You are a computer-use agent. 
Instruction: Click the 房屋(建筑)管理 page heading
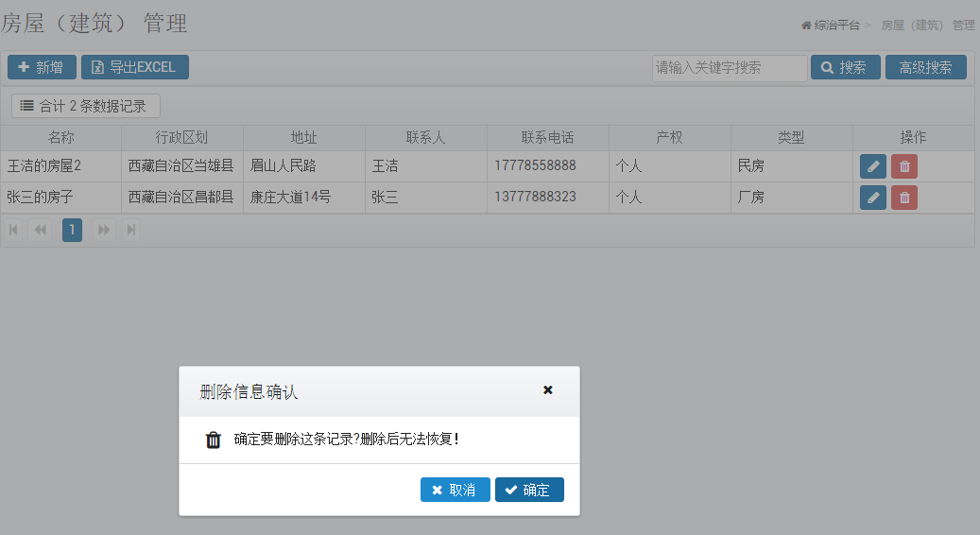pos(95,24)
